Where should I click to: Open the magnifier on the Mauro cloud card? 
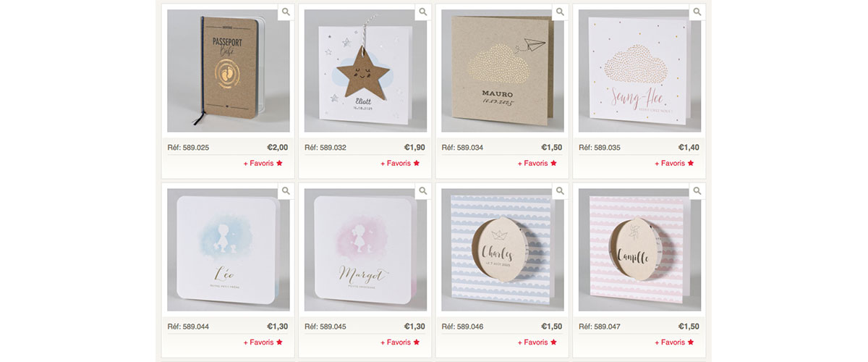pyautogui.click(x=560, y=12)
